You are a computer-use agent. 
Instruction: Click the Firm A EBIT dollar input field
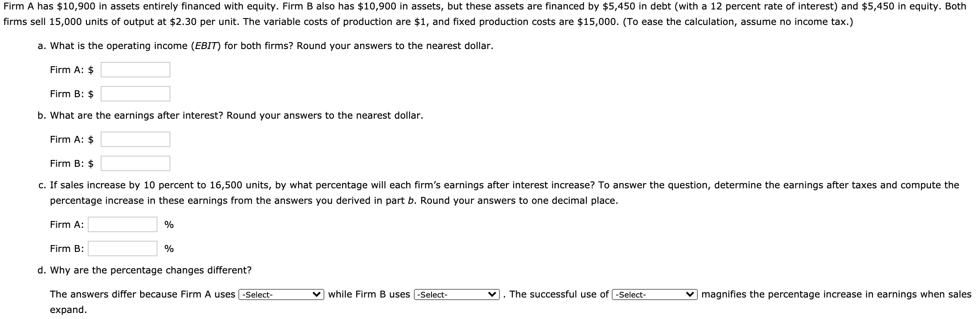[135, 70]
